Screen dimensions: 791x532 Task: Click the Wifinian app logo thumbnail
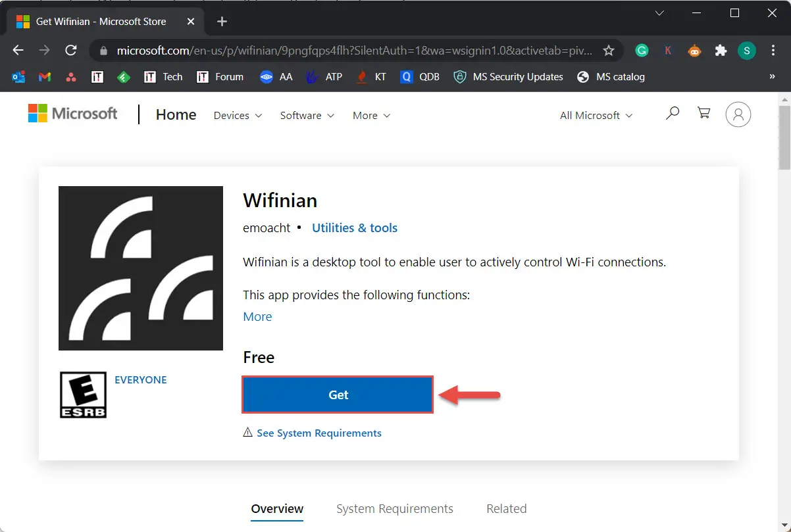[141, 268]
